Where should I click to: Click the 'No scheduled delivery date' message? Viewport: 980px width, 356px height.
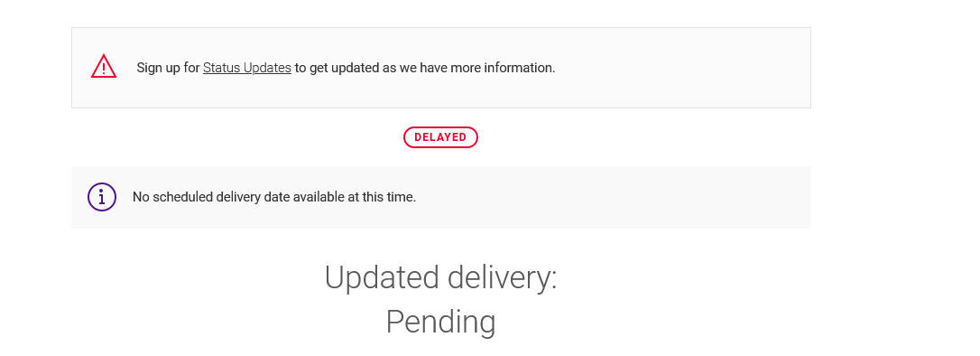tap(274, 197)
